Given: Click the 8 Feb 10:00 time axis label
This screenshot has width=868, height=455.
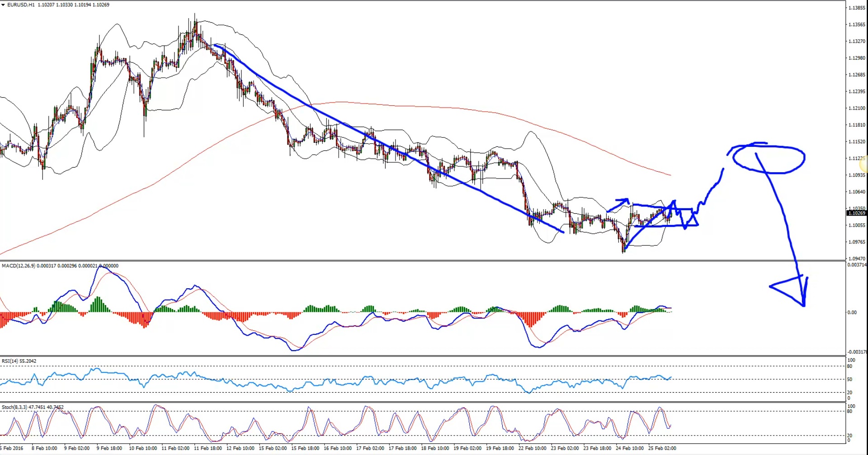Looking at the screenshot, I should (44, 448).
